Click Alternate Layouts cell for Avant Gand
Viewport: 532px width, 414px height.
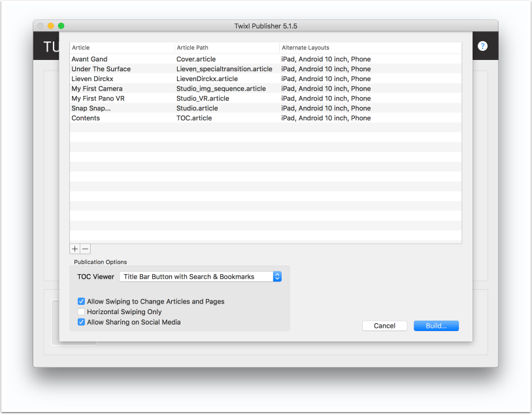click(325, 59)
